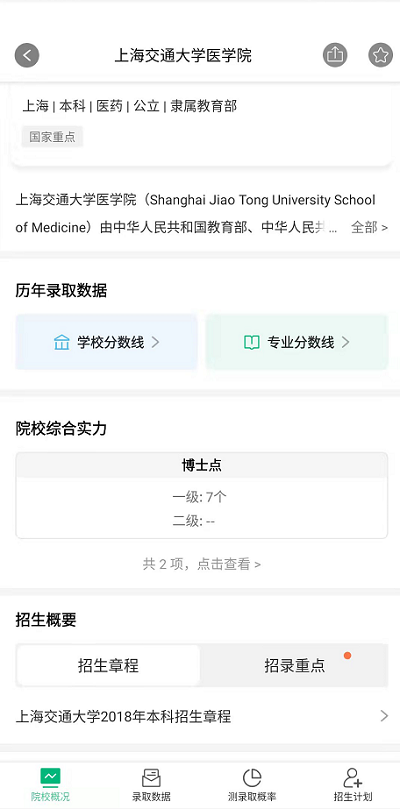400x809 pixels.
Task: Tap the back arrow icon
Action: coord(27,55)
